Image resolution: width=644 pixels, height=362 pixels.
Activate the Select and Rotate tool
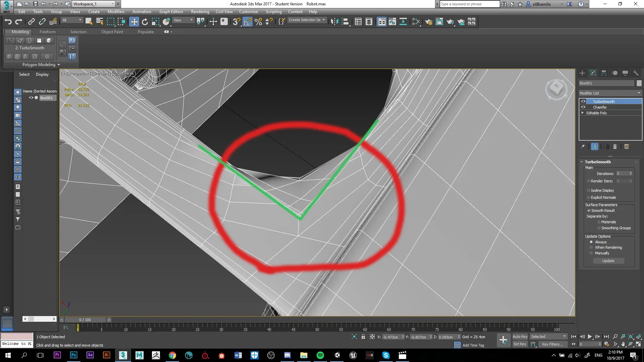tap(145, 22)
